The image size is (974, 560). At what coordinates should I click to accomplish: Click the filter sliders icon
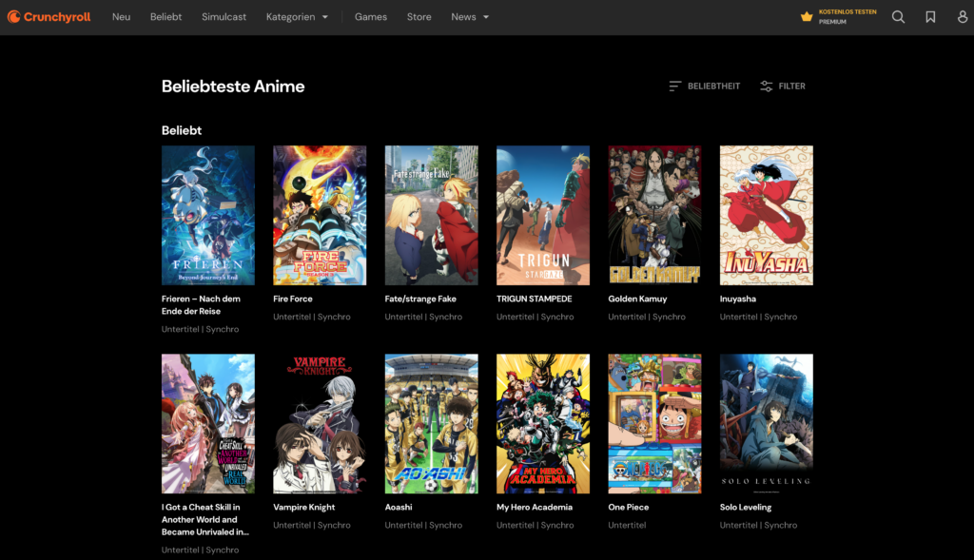(767, 87)
